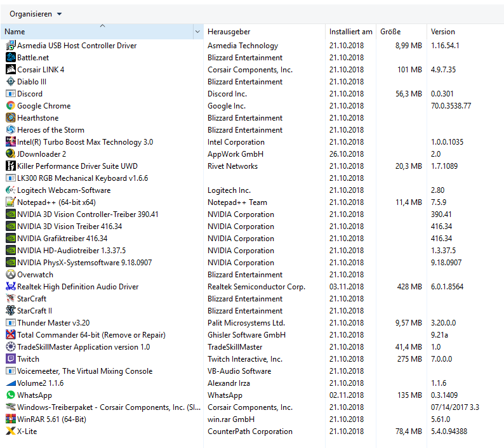
Task: Click the version 70.0.3538.77 cell
Action: (451, 106)
